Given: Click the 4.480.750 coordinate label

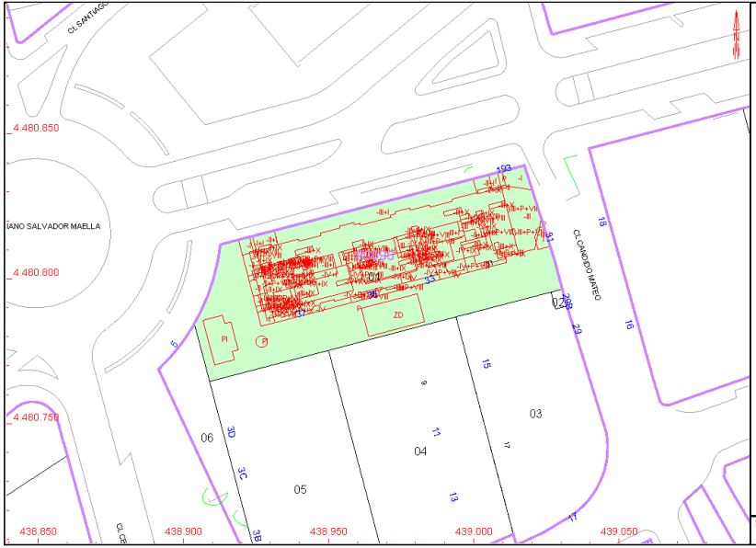Looking at the screenshot, I should click(x=34, y=417).
